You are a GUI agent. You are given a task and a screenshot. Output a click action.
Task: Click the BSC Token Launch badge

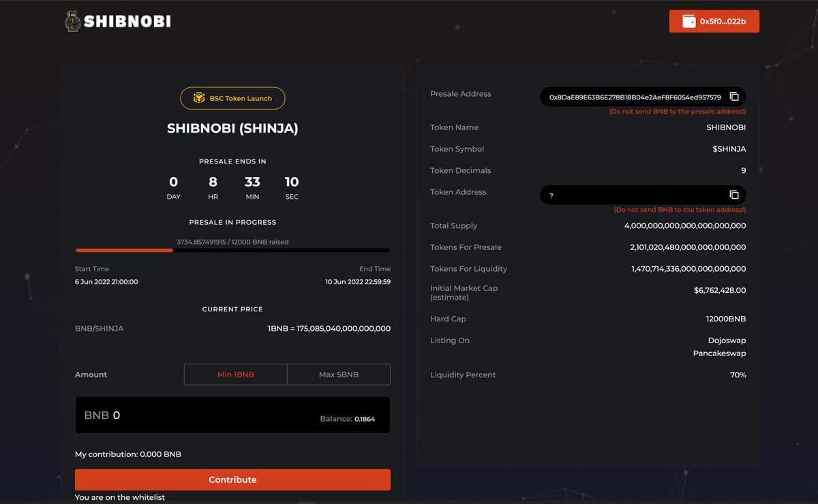tap(232, 98)
